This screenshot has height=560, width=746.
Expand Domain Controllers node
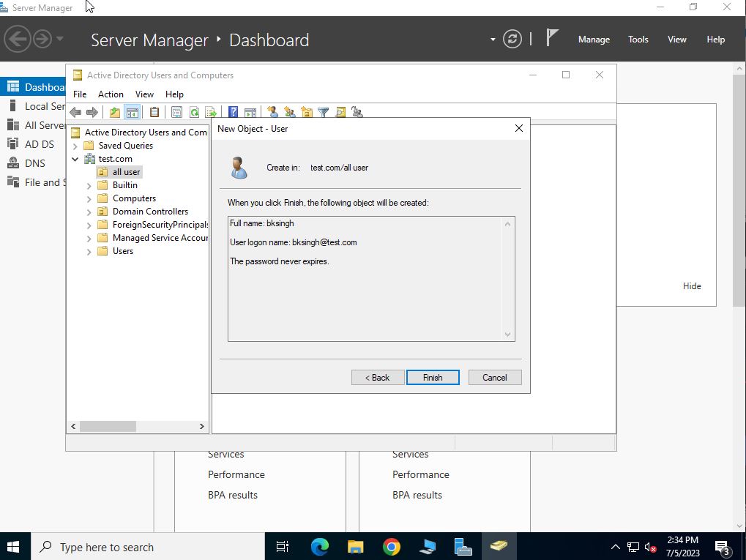[89, 212]
